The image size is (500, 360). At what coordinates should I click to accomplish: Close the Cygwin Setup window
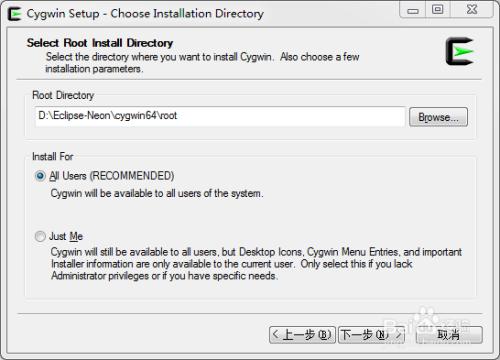[472, 10]
